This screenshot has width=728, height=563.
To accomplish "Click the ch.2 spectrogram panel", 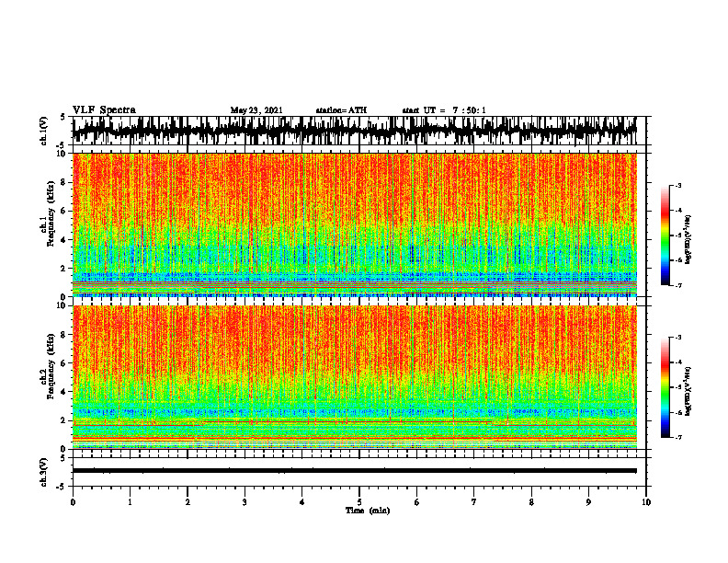I will click(x=354, y=377).
